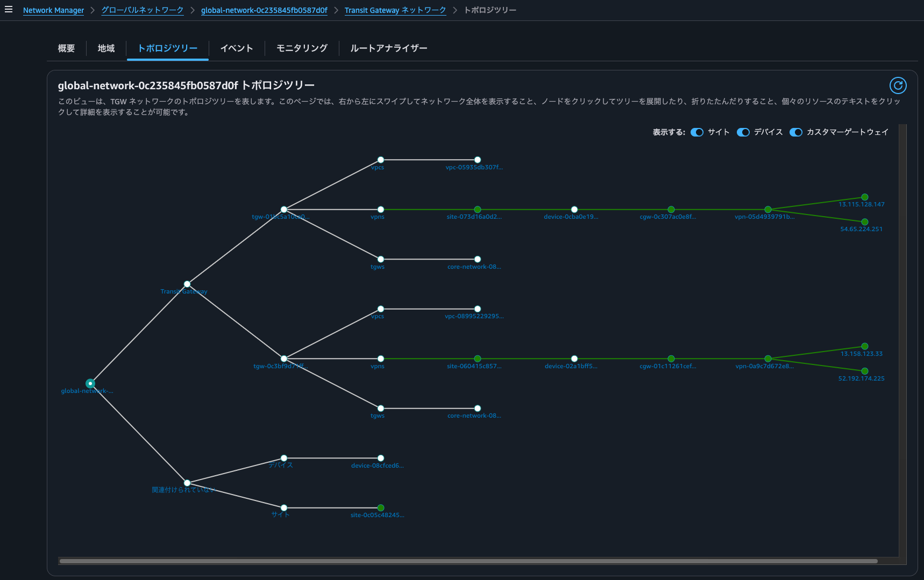This screenshot has width=924, height=580.
Task: Open the モニタリング tab
Action: tap(302, 48)
